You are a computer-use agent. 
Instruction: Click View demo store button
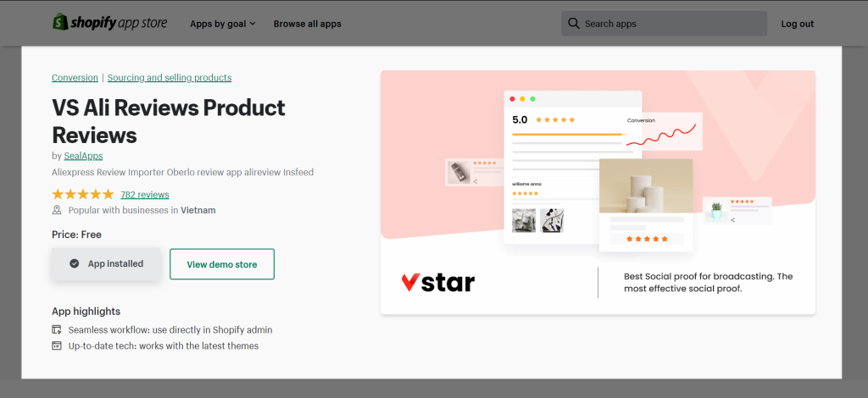(222, 264)
